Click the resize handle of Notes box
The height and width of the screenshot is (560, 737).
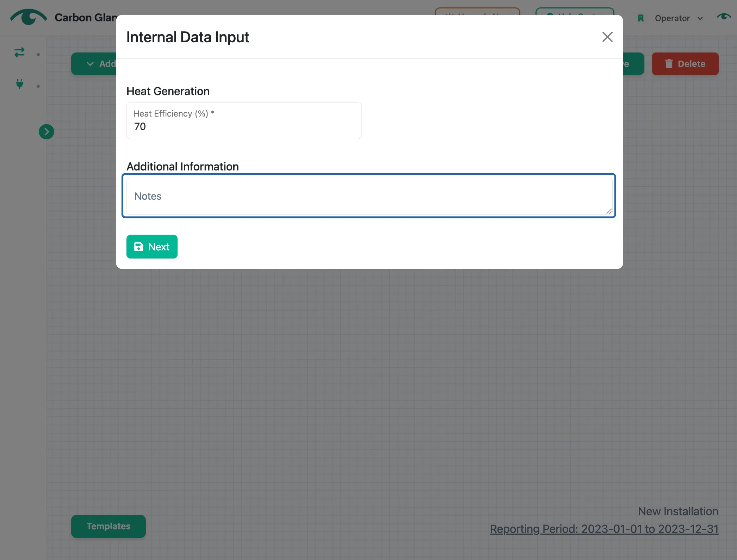(x=609, y=211)
